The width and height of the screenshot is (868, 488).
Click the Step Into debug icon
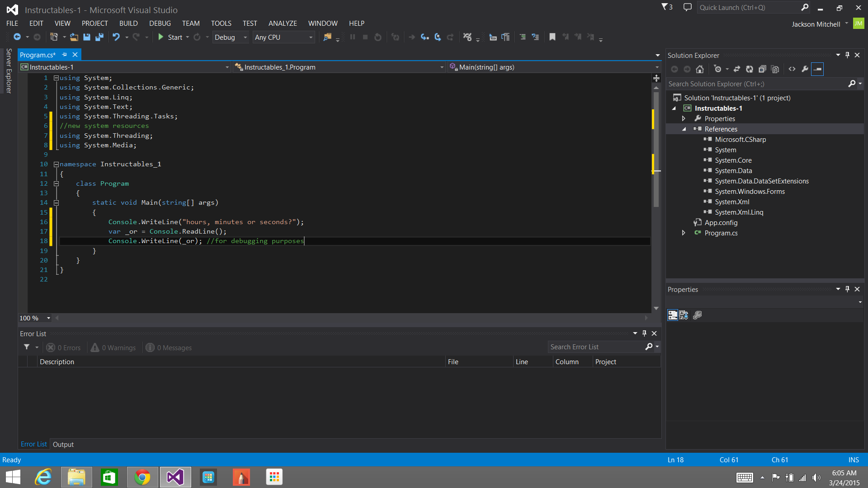pos(425,37)
